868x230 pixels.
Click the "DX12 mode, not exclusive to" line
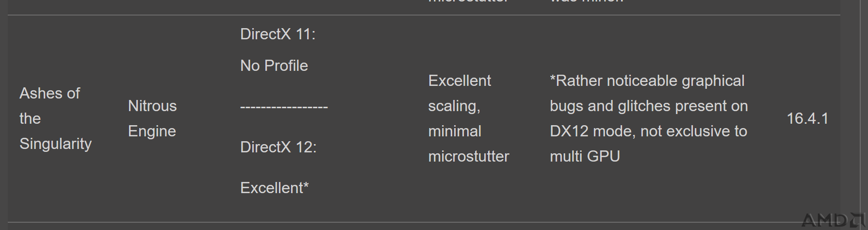[x=648, y=131]
